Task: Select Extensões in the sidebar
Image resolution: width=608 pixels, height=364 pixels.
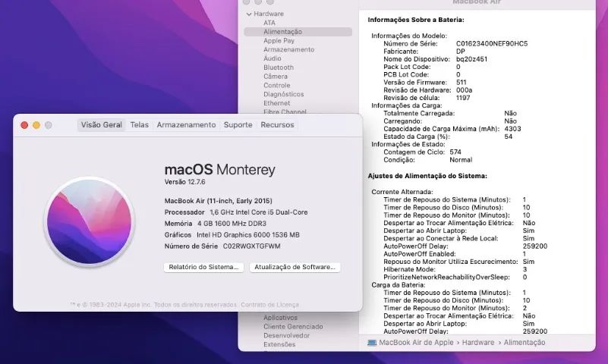Action: click(279, 344)
